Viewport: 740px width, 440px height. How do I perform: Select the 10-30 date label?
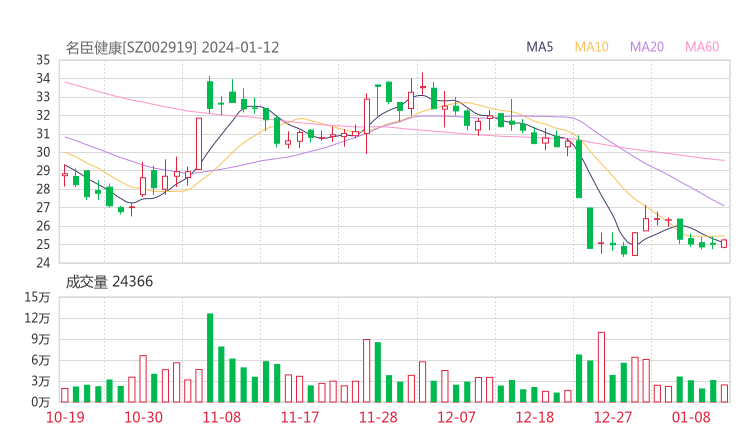pyautogui.click(x=144, y=416)
